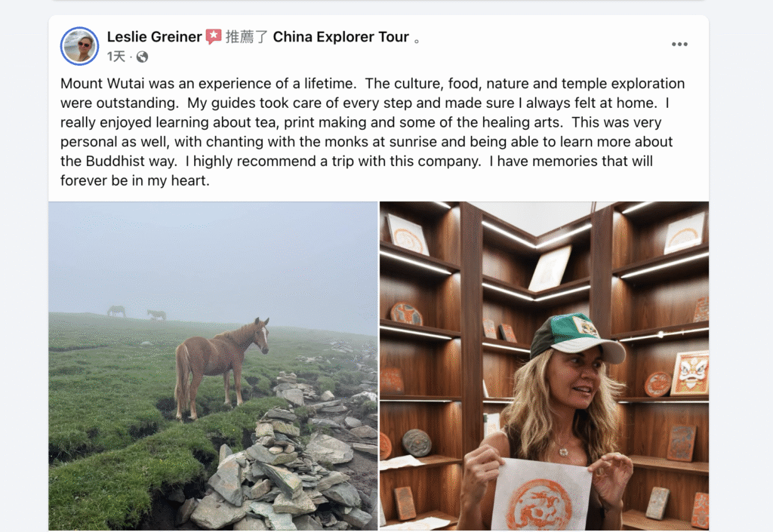
Task: Open the woman holding print photo
Action: [544, 366]
